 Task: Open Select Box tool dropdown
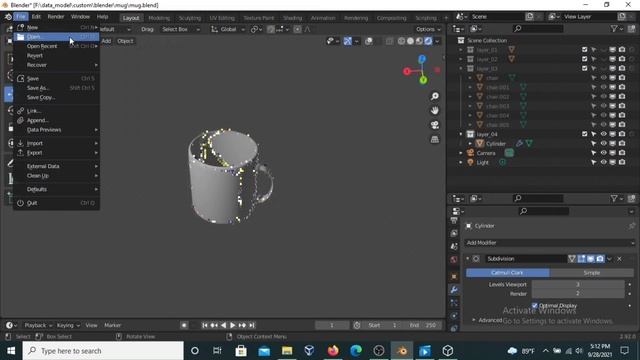pyautogui.click(x=180, y=29)
